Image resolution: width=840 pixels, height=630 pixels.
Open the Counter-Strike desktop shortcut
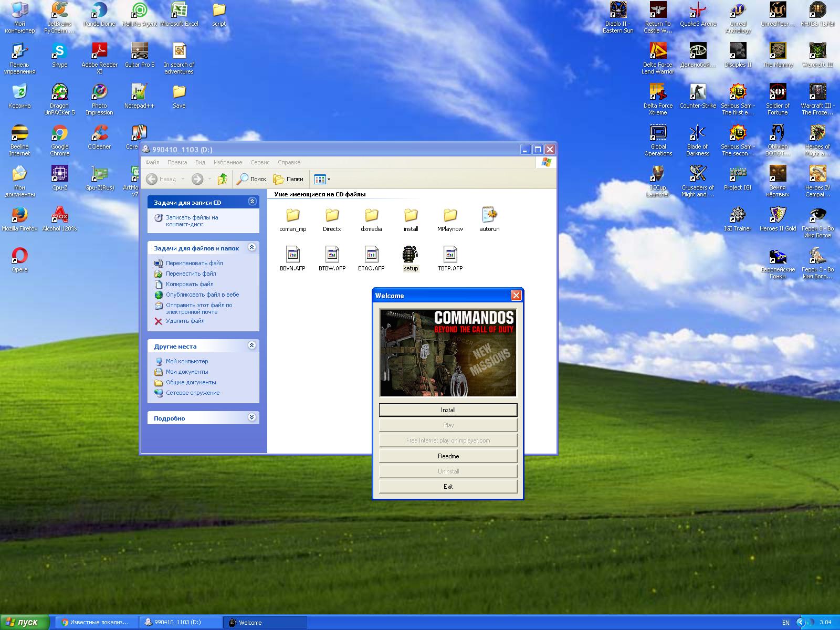point(698,93)
